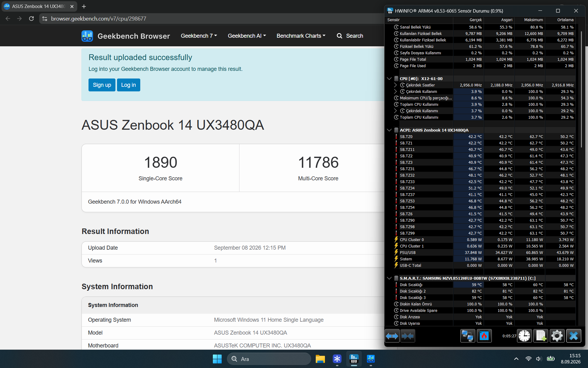Click the browser reload icon
Viewport: 588px width, 368px height.
(x=31, y=19)
